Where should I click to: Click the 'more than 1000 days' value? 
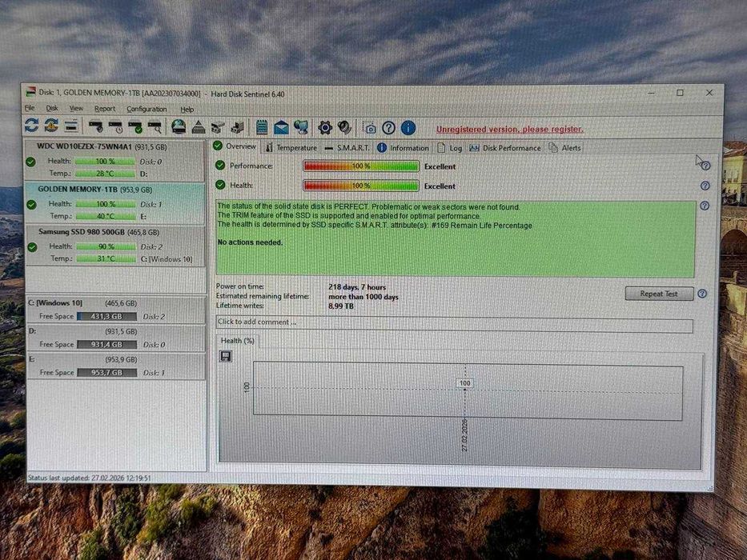pos(363,297)
